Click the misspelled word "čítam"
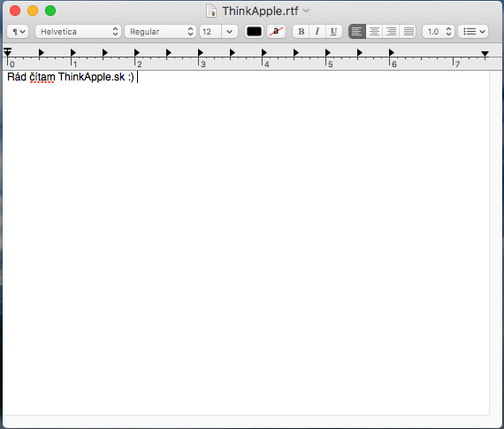The image size is (504, 429). pyautogui.click(x=42, y=77)
